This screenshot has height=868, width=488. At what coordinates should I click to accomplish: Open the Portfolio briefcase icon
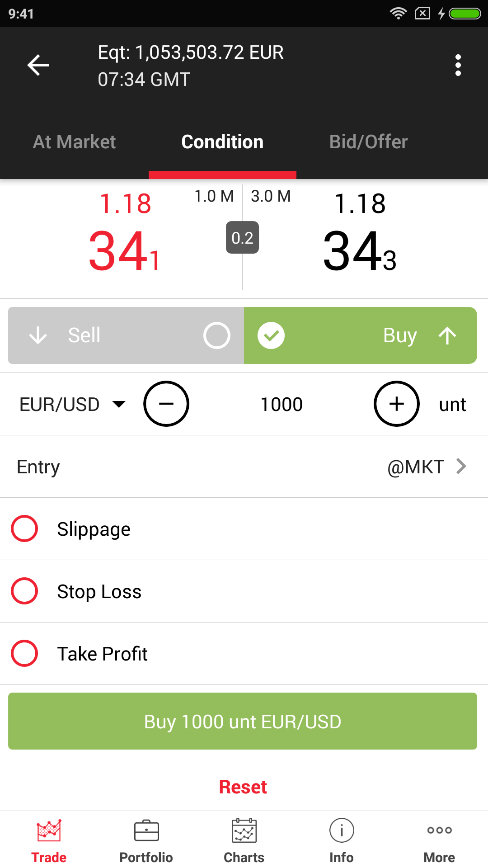[x=146, y=831]
